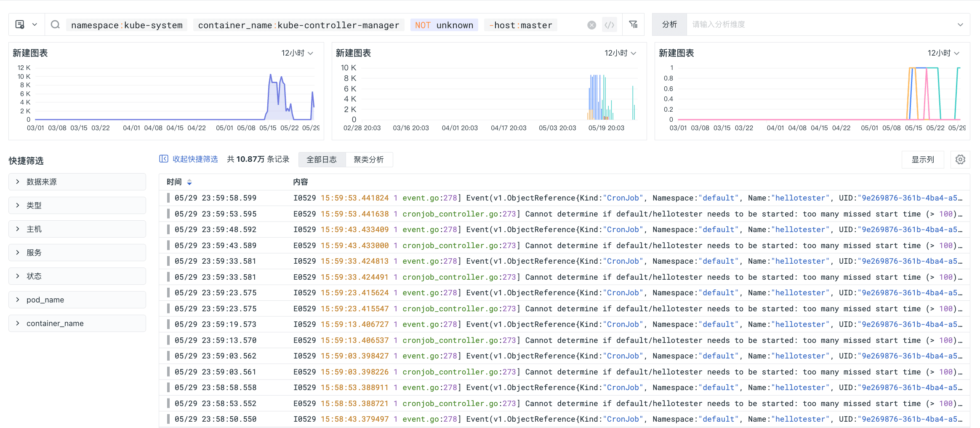
Task: Click the 内容 column header
Action: click(x=301, y=182)
